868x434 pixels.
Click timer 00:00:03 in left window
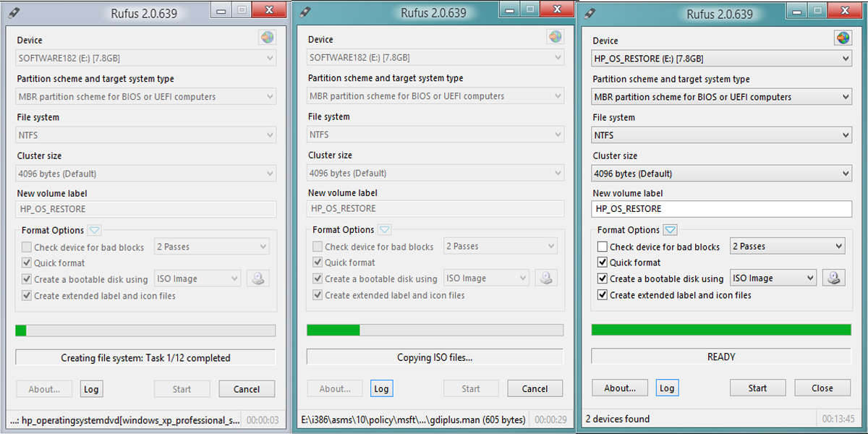tap(263, 420)
